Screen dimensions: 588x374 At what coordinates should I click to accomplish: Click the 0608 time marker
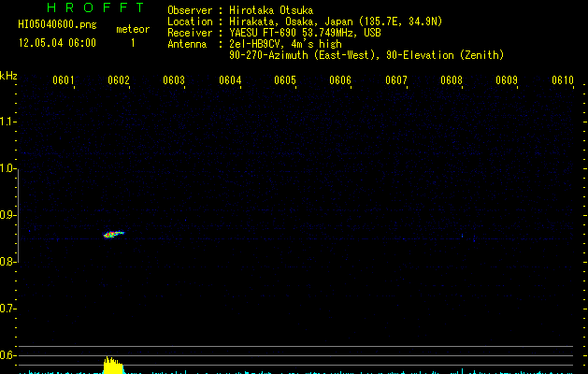pos(452,79)
